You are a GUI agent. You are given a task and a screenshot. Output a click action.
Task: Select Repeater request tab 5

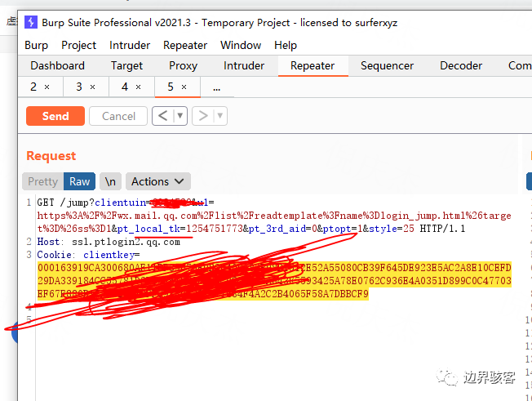coord(171,87)
